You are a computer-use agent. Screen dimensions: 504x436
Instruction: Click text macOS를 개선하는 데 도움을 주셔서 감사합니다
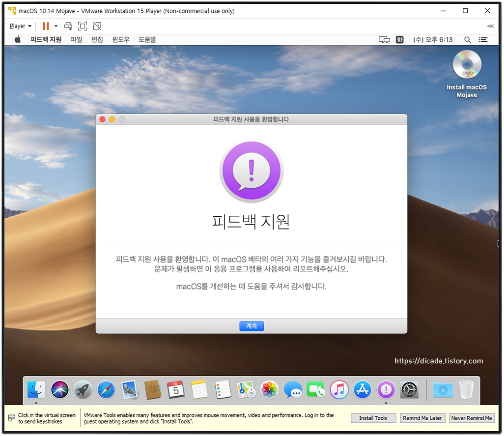coord(252,286)
